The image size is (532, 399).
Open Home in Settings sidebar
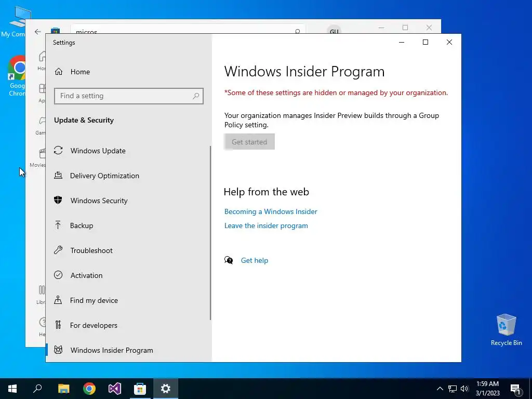pyautogui.click(x=129, y=72)
